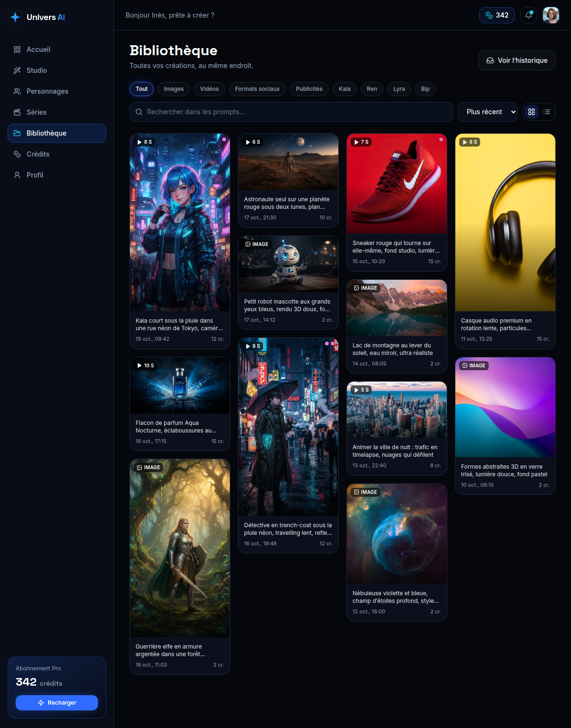Open the Plus récent sort dropdown
Viewport: 571px width, 728px height.
click(488, 112)
